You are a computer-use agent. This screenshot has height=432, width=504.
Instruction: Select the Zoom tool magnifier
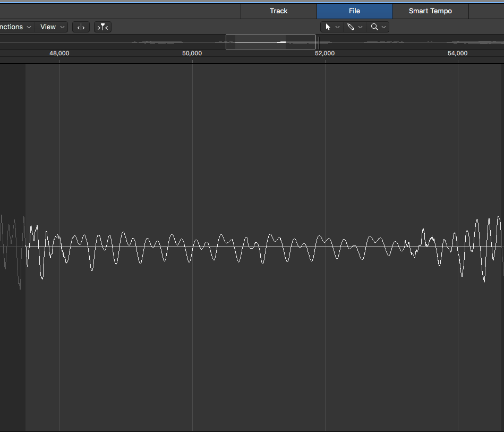(x=374, y=27)
